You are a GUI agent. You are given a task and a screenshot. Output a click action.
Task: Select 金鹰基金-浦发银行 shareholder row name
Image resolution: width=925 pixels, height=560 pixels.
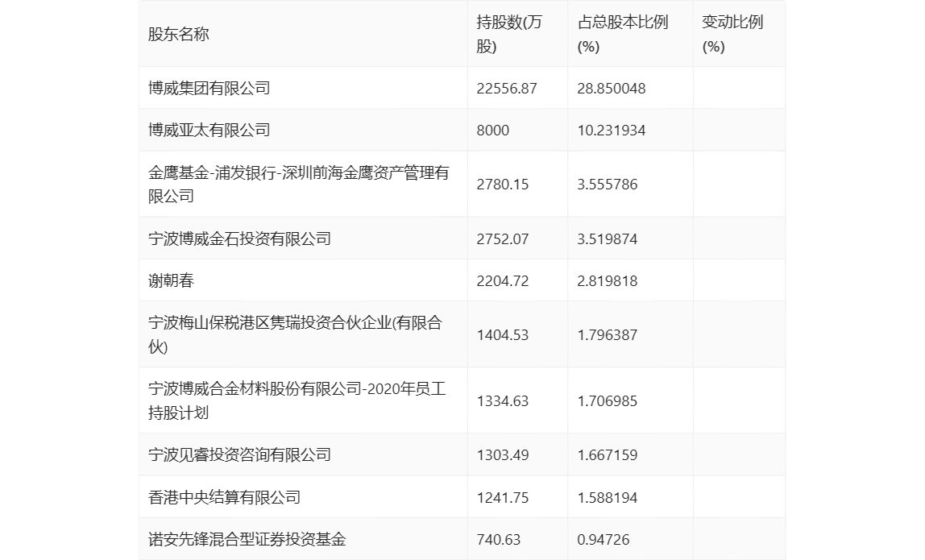pyautogui.click(x=298, y=184)
